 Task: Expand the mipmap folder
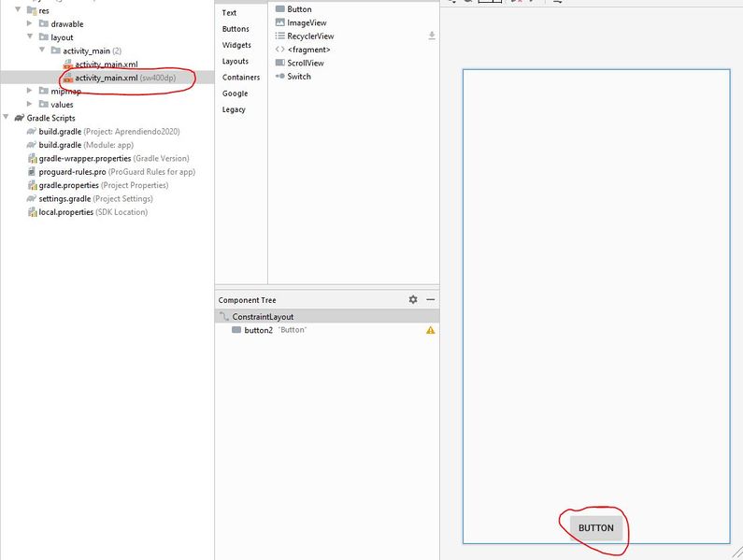coord(29,90)
